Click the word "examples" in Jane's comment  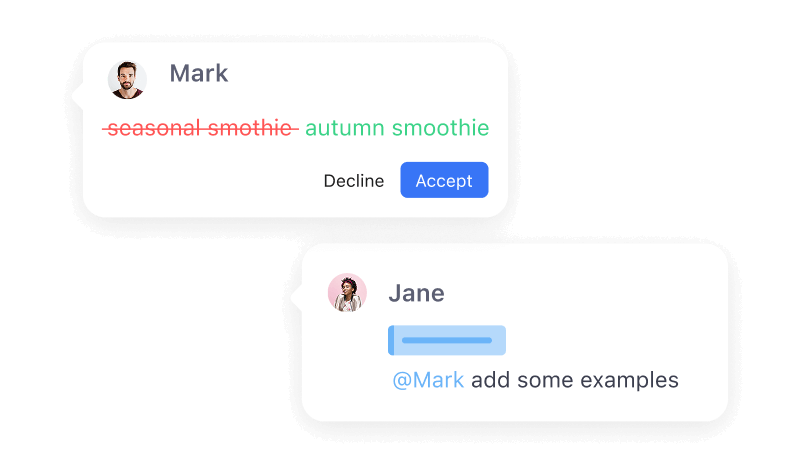pos(632,380)
